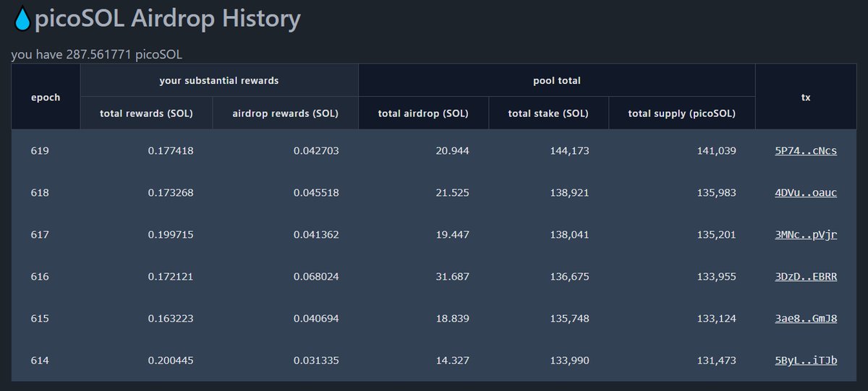Click 'total rewards (SOL)' column header
The width and height of the screenshot is (868, 391).
click(x=146, y=113)
